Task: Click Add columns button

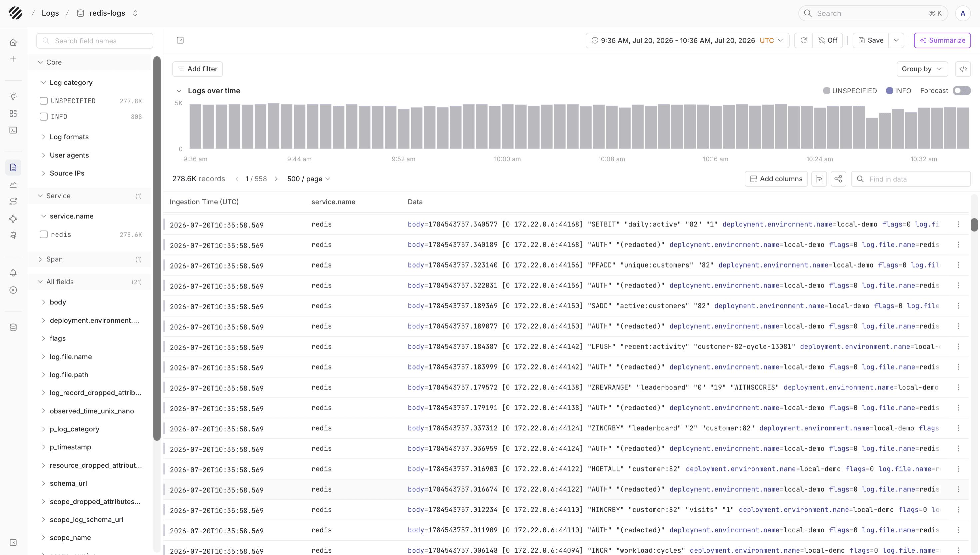Action: (x=776, y=179)
